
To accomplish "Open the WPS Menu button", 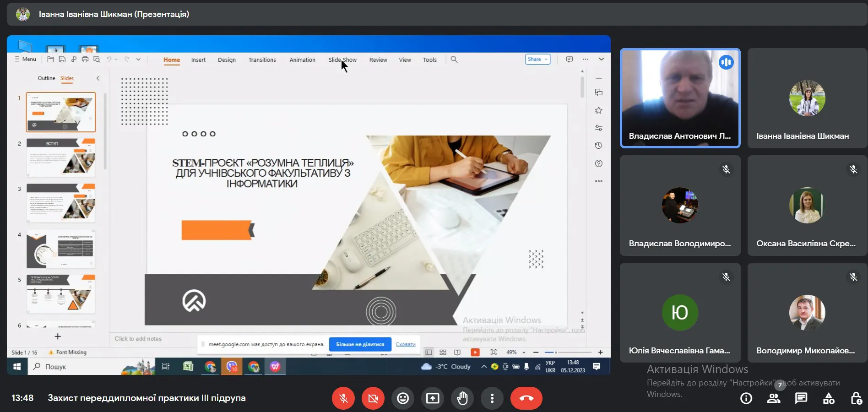I will 25,59.
